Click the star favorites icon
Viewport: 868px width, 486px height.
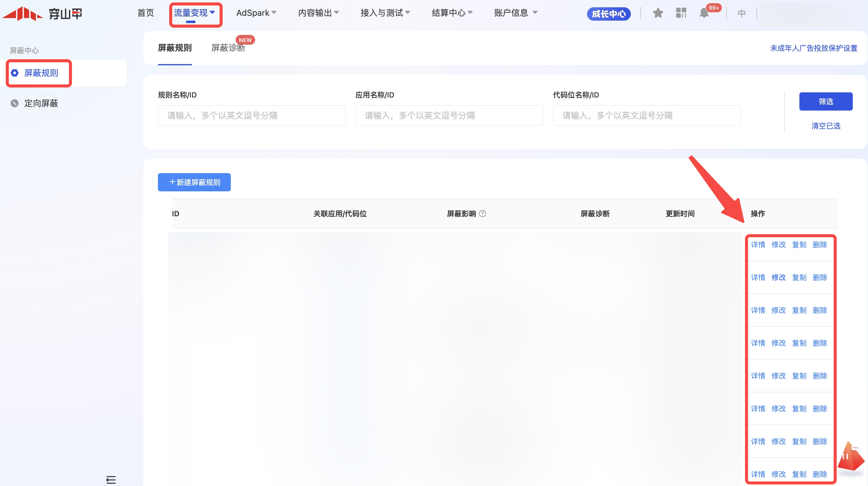click(x=658, y=13)
